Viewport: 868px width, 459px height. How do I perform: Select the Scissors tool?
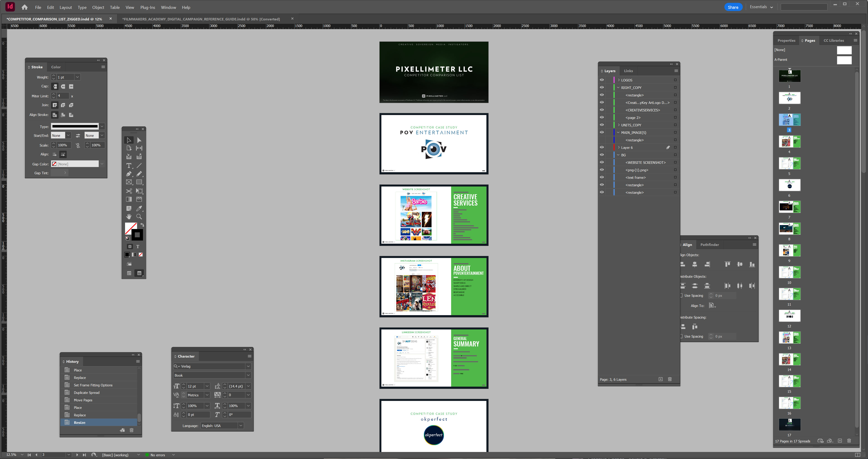point(129,191)
